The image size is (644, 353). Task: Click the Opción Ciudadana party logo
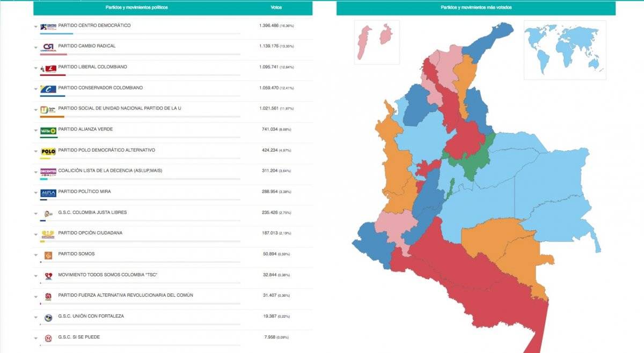coord(48,234)
